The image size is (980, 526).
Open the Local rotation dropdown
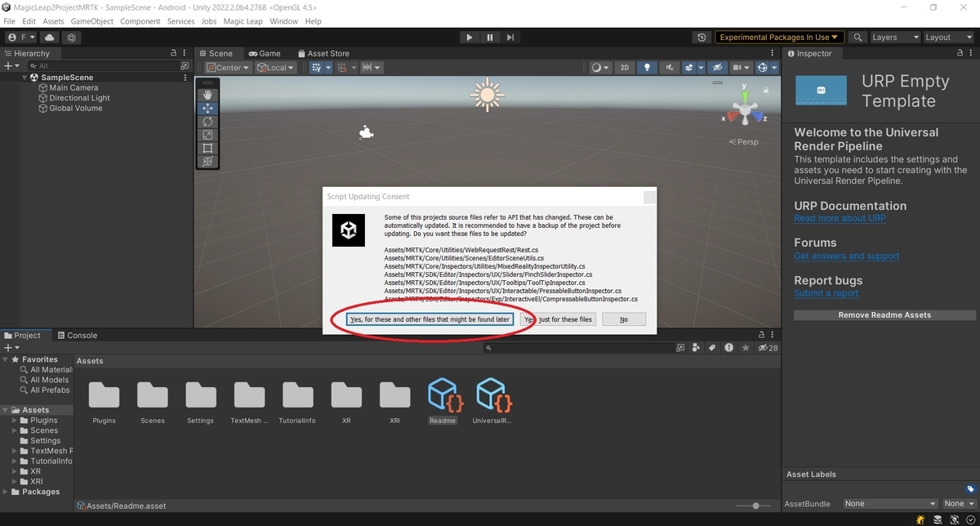[x=276, y=68]
